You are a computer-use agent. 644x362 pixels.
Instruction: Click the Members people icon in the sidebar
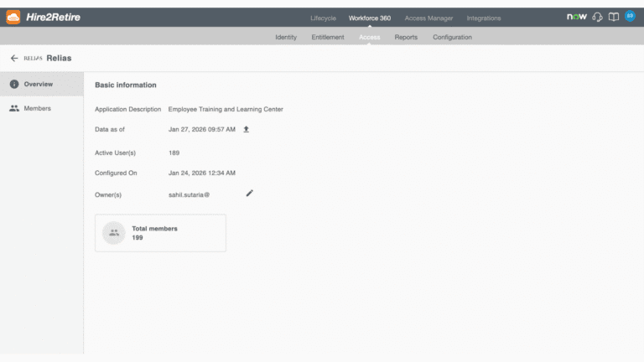[14, 108]
